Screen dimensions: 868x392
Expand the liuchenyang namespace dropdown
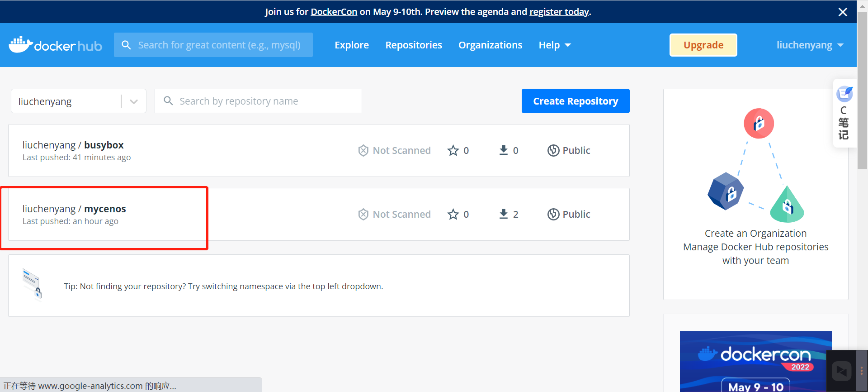point(134,101)
